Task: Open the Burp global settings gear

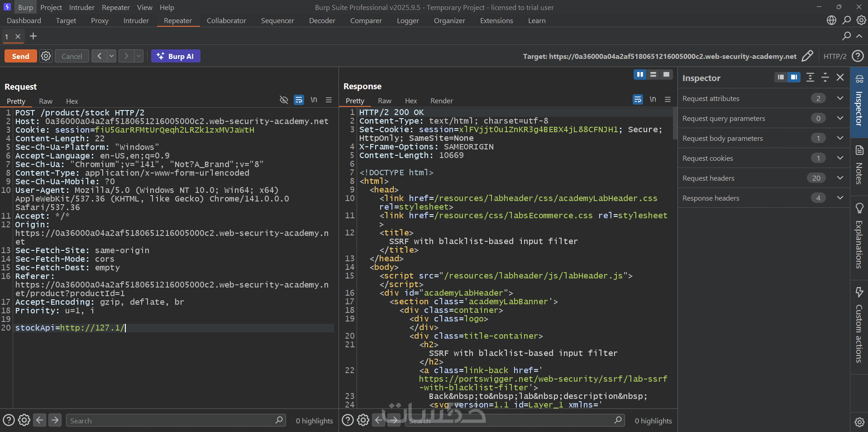Action: click(861, 20)
